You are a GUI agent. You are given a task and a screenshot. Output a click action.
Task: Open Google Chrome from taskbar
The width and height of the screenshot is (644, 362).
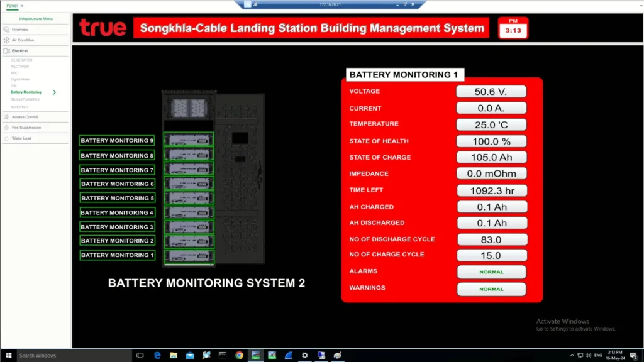(x=239, y=356)
